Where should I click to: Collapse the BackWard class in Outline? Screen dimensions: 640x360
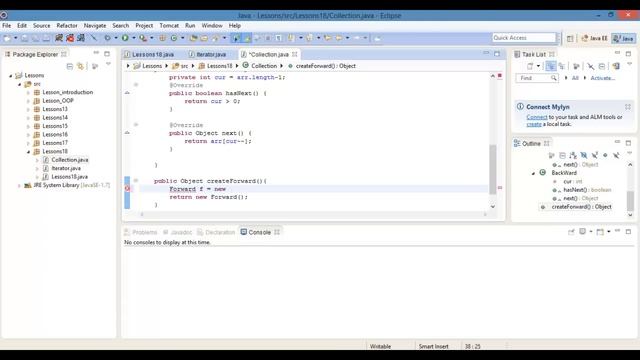coord(533,173)
